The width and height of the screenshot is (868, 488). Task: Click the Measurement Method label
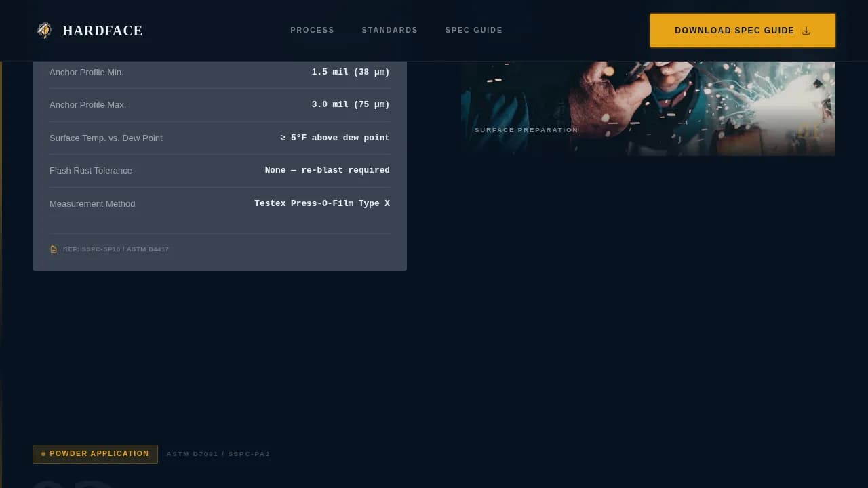[x=92, y=203]
